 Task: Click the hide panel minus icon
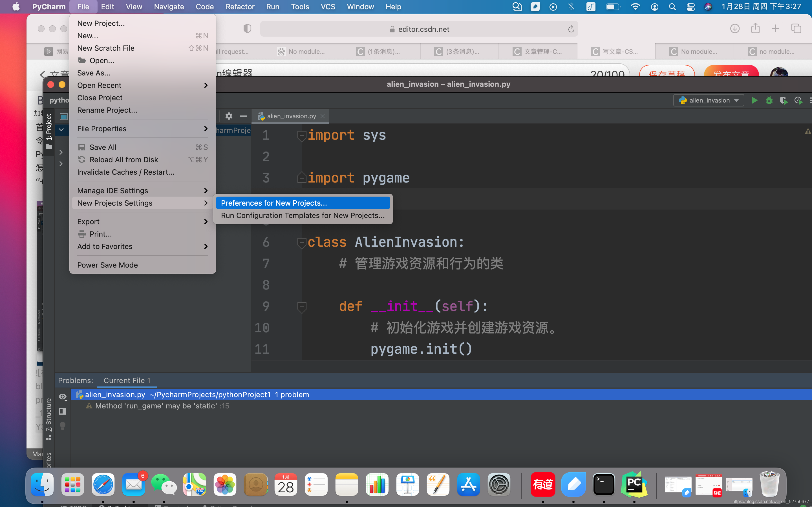(244, 116)
